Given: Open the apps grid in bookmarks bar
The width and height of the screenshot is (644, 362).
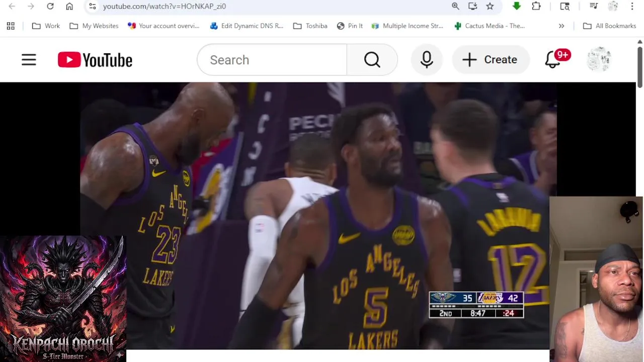Looking at the screenshot, I should coord(11,26).
